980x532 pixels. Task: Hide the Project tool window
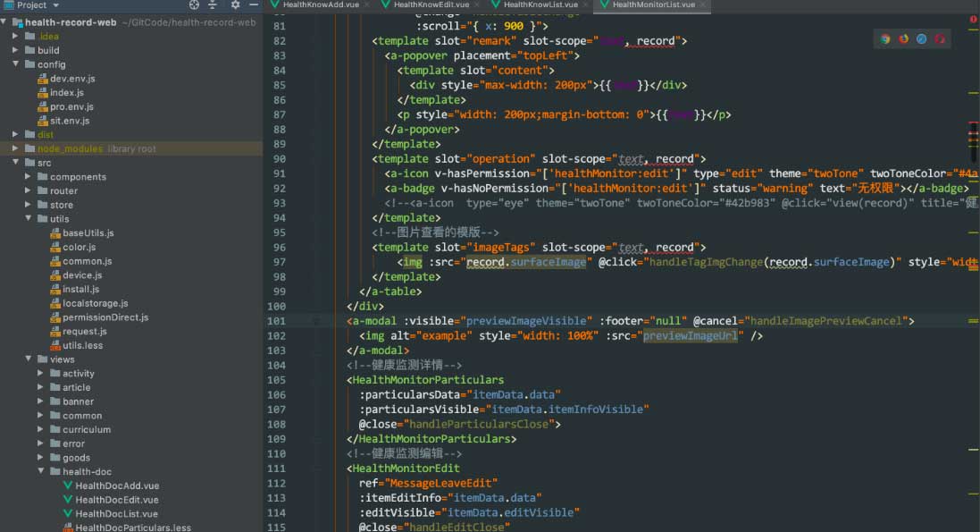pos(254,5)
